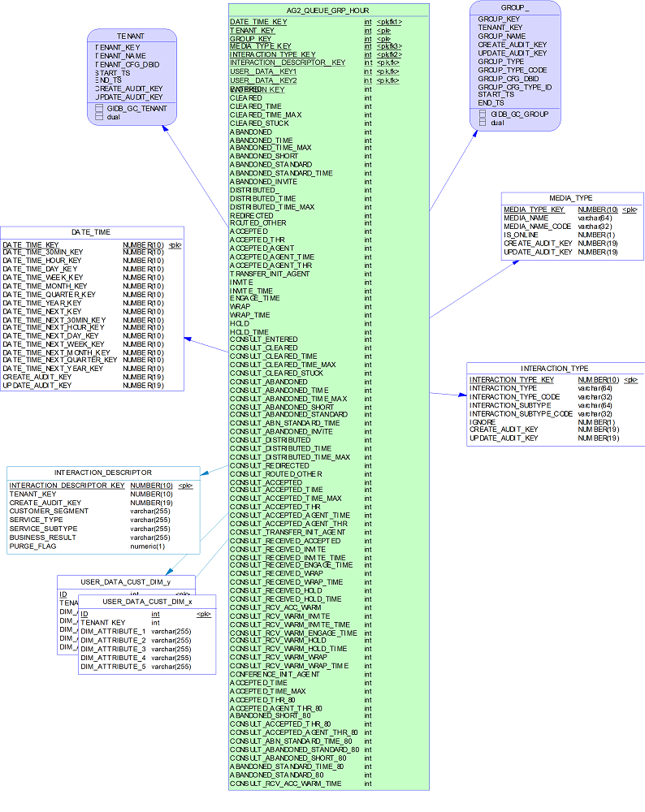The image size is (645, 812).
Task: Select CONFERENCE_INIT_AGENT column in fact table
Action: pos(275,674)
